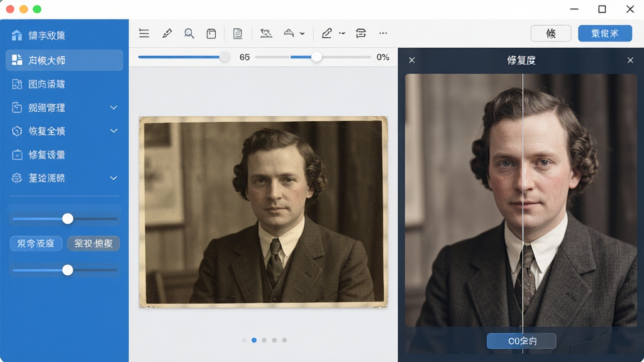Click the 0% value label
The height and width of the screenshot is (362, 644).
click(x=383, y=57)
